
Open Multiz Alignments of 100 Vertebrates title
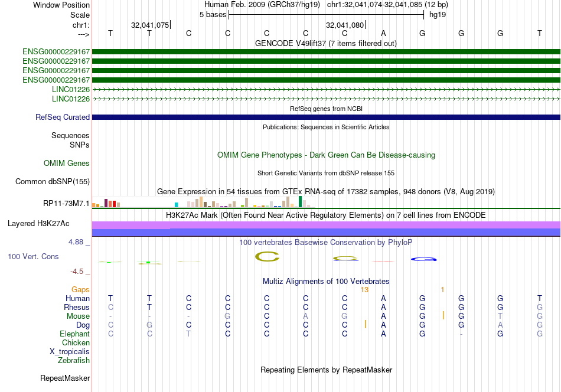coord(326,281)
